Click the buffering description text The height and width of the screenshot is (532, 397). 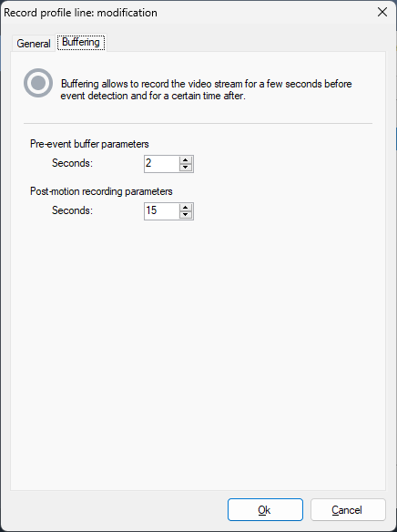206,89
